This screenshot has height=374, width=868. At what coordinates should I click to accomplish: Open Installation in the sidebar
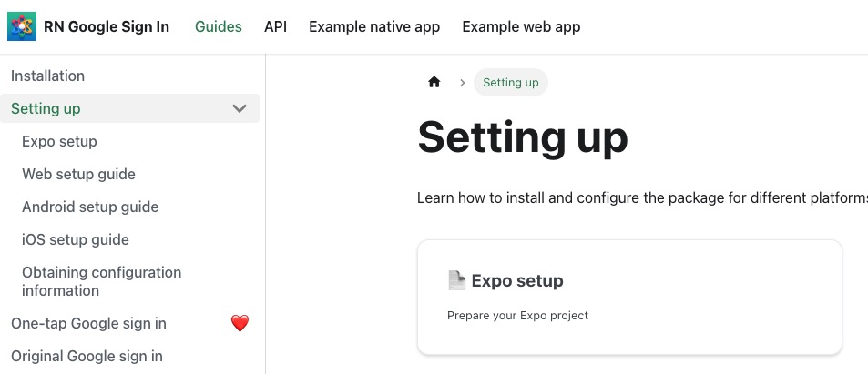(47, 76)
